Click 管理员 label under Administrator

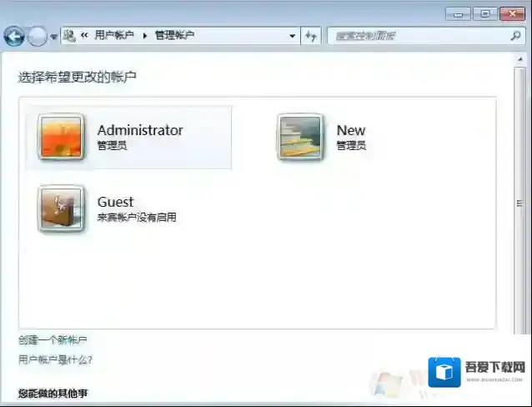pyautogui.click(x=113, y=146)
